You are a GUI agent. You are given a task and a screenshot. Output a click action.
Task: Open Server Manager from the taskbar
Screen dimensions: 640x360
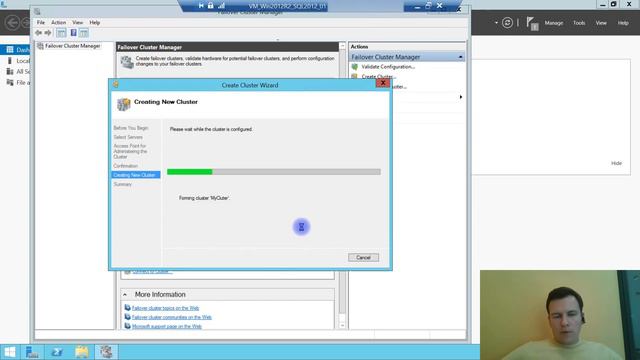click(x=32, y=352)
